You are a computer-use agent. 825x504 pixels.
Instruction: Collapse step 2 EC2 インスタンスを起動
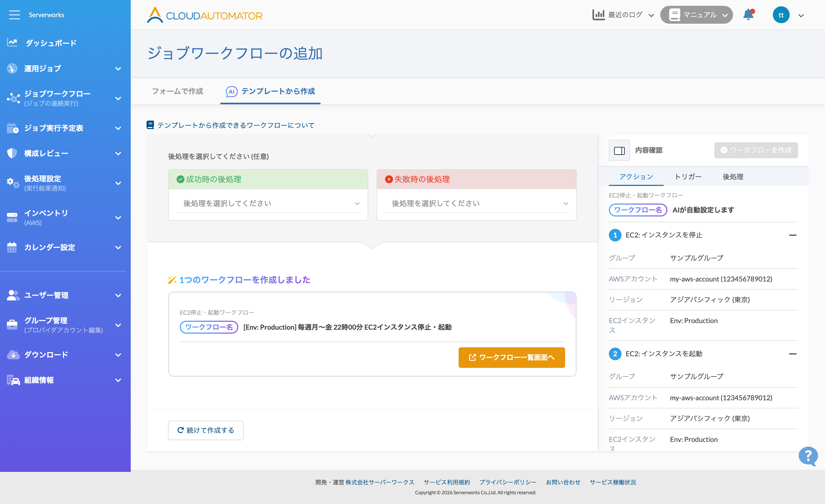(793, 354)
